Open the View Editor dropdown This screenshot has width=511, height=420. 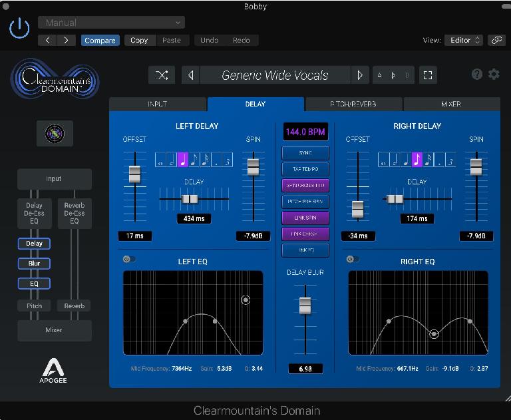(x=463, y=40)
